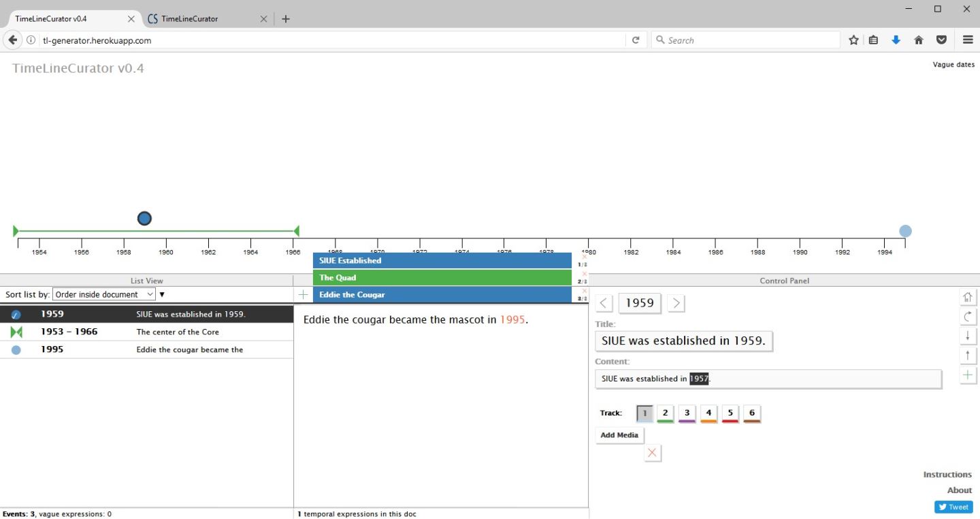Switch to the SIUE Established document tab
Image resolution: width=980 pixels, height=519 pixels.
(442, 261)
